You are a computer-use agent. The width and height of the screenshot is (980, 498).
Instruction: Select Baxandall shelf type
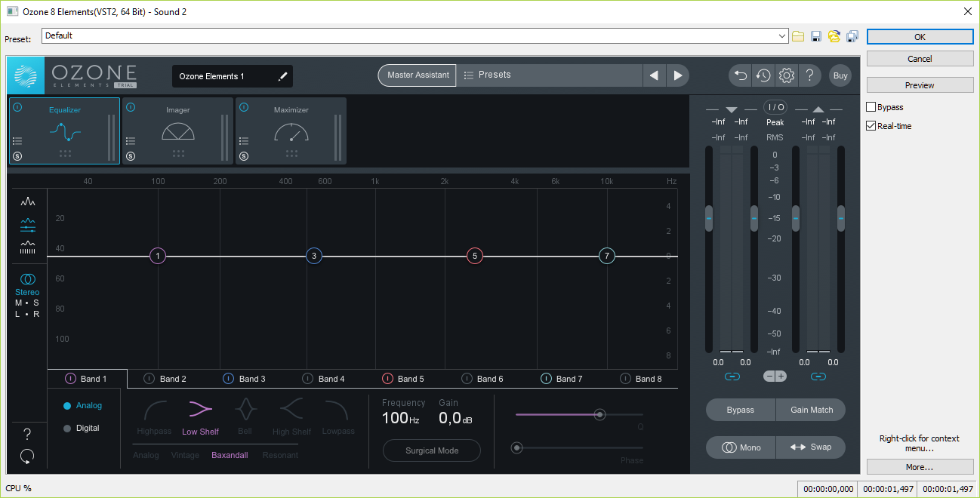coord(230,455)
